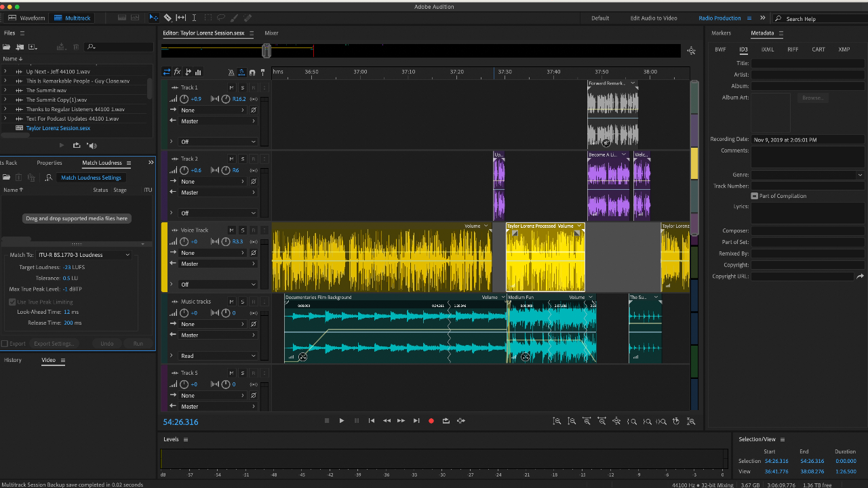Switch to Waveform view button
The width and height of the screenshot is (868, 488).
click(27, 18)
